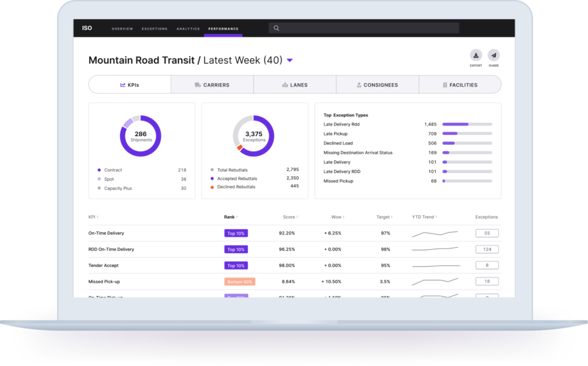This screenshot has height=366, width=588.
Task: Click the 55 exceptions button for On-Time Delivery
Action: [x=487, y=233]
